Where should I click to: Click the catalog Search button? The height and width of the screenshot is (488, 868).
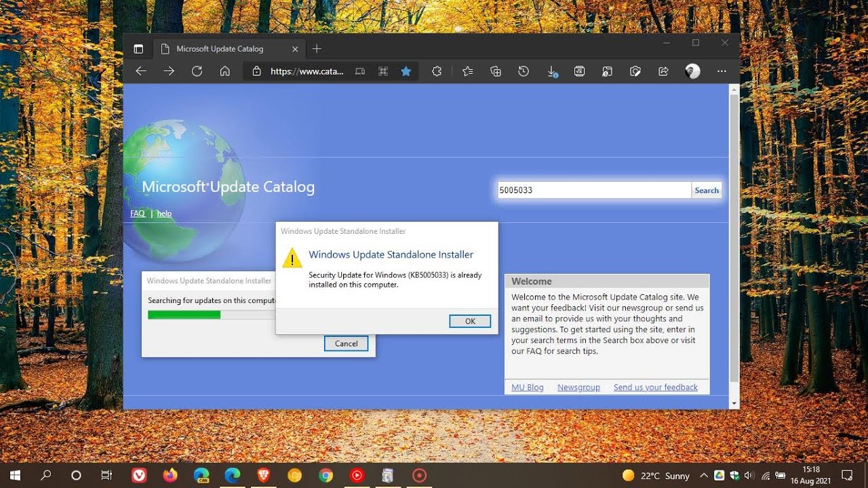pyautogui.click(x=707, y=190)
